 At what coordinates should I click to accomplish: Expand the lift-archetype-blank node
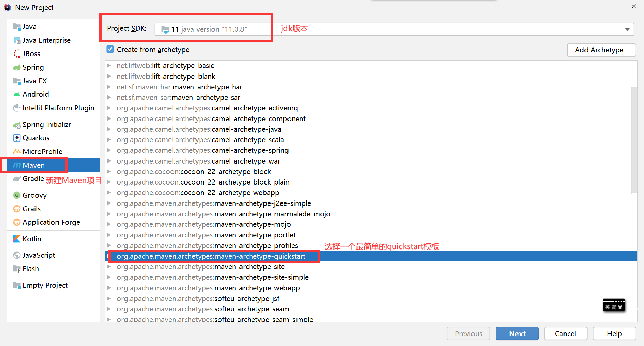109,76
